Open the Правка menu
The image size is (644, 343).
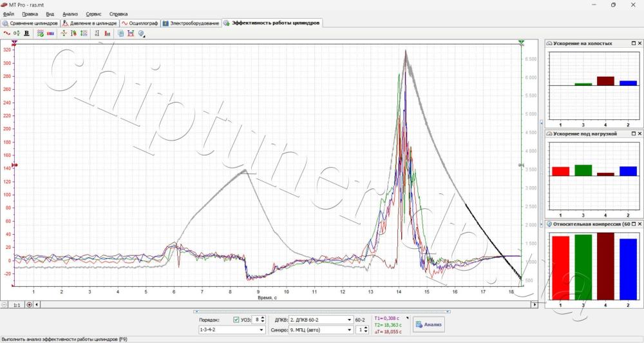(x=30, y=14)
